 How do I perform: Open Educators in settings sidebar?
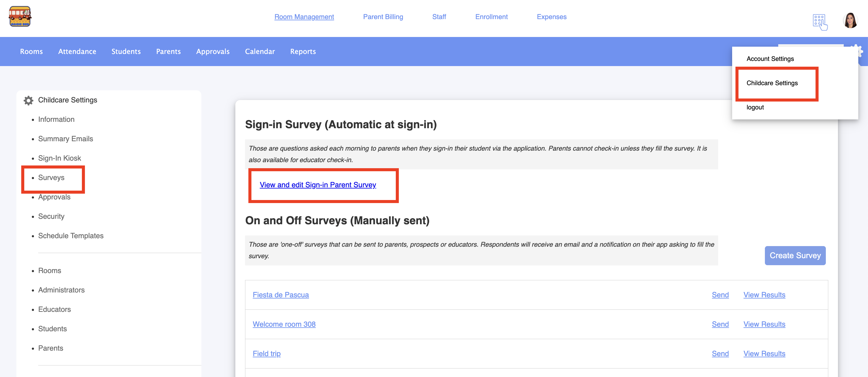(x=55, y=309)
